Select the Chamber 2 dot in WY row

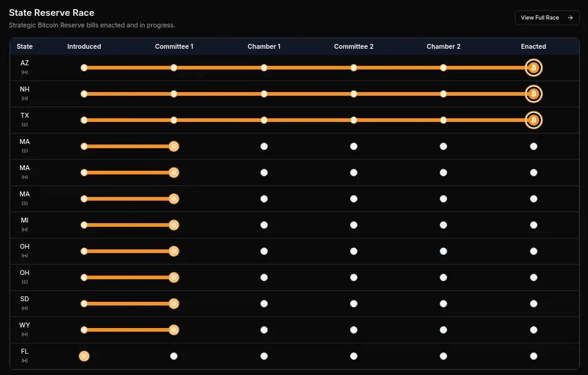(x=443, y=330)
